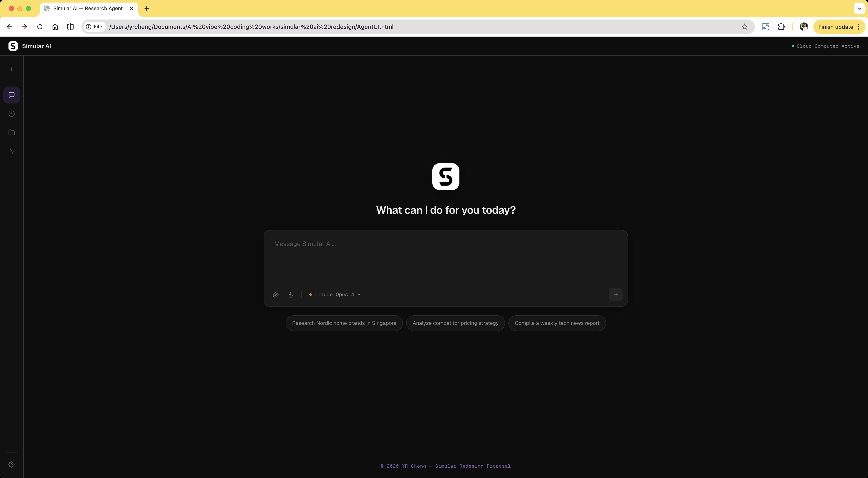This screenshot has height=478, width=868.
Task: Click the Simular AI logo in the header
Action: 13,46
